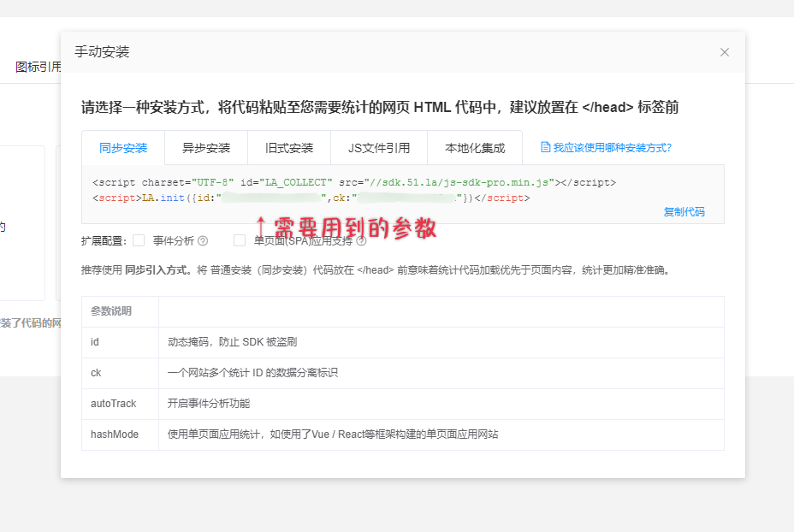Click description 一个网站多个统计 ID 的数据分离标识
The height and width of the screenshot is (532, 794).
pyautogui.click(x=252, y=373)
